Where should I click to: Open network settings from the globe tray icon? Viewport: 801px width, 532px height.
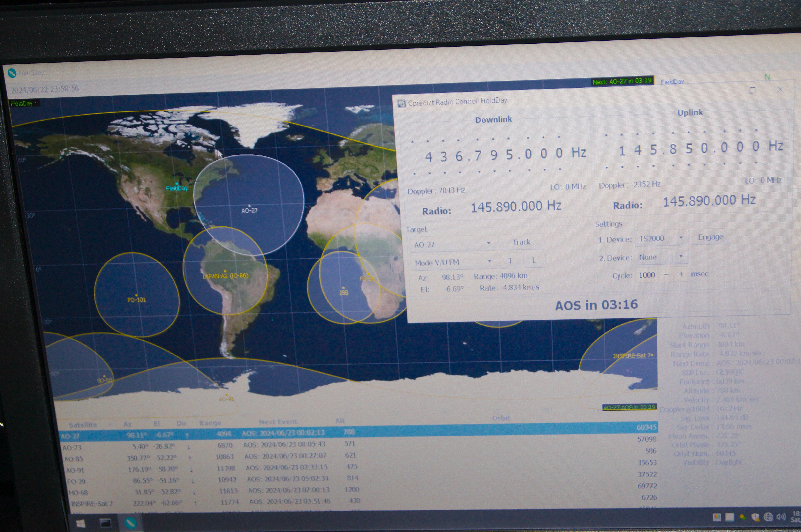768,517
